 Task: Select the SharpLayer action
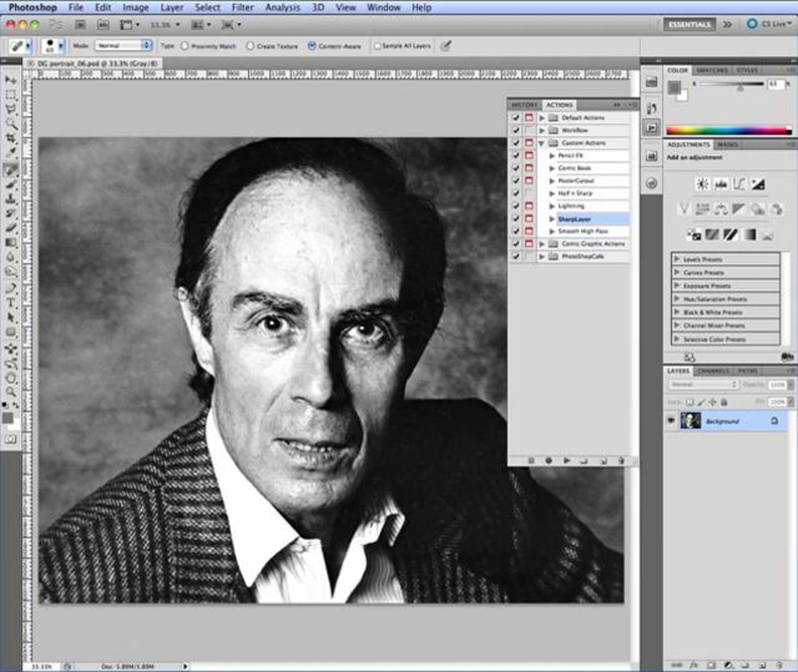tap(575, 219)
